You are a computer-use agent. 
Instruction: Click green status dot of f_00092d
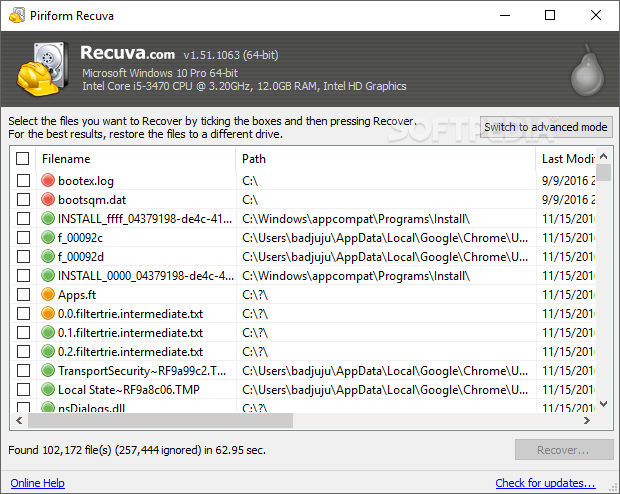48,256
